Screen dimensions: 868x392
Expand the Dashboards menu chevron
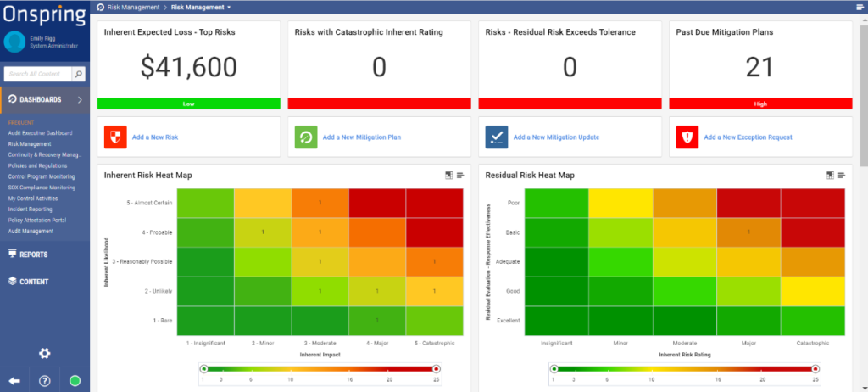[79, 100]
